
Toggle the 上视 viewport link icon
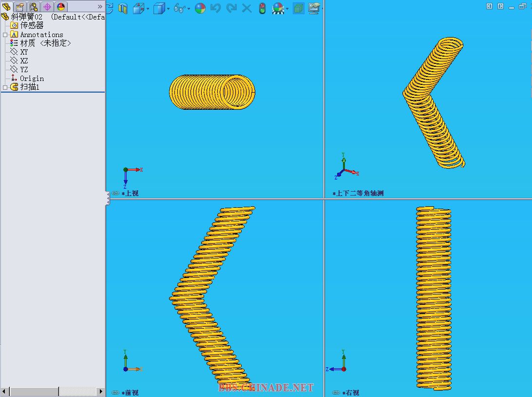(115, 193)
